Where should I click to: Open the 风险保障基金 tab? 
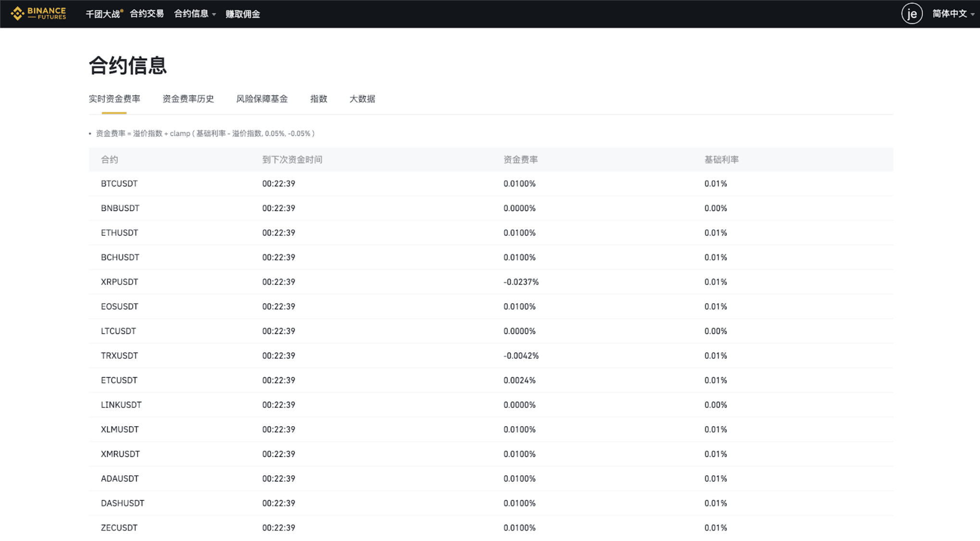(x=262, y=99)
